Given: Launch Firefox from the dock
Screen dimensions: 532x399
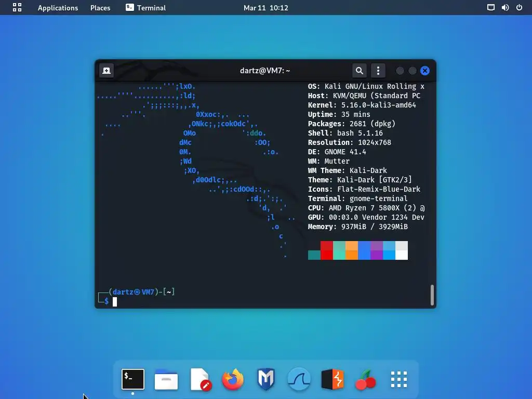Looking at the screenshot, I should pos(233,379).
